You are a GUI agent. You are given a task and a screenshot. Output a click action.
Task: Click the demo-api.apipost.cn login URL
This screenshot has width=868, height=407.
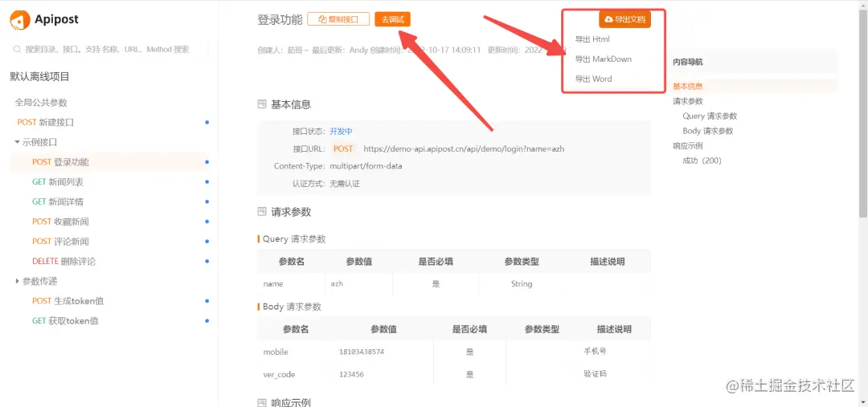pos(464,149)
